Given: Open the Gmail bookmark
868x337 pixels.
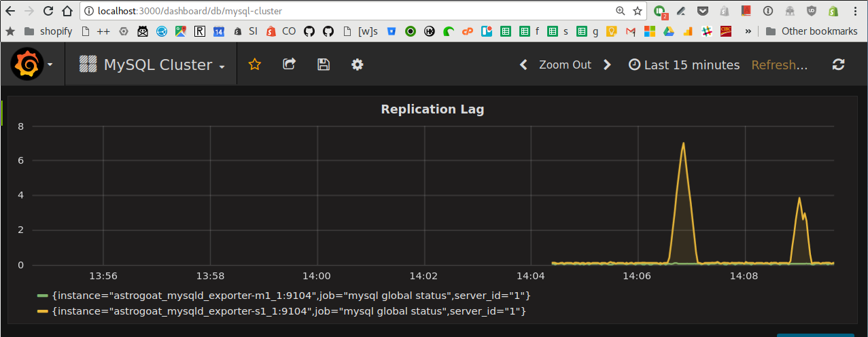Looking at the screenshot, I should tap(630, 31).
